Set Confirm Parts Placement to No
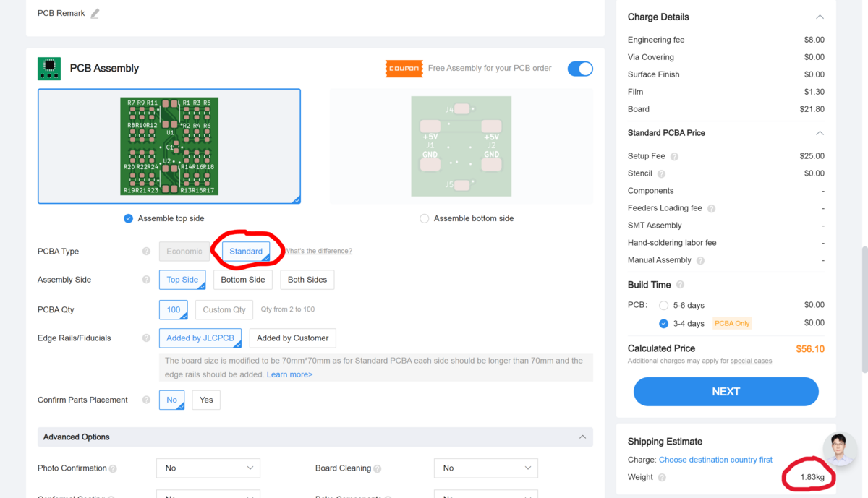The image size is (868, 498). (171, 400)
